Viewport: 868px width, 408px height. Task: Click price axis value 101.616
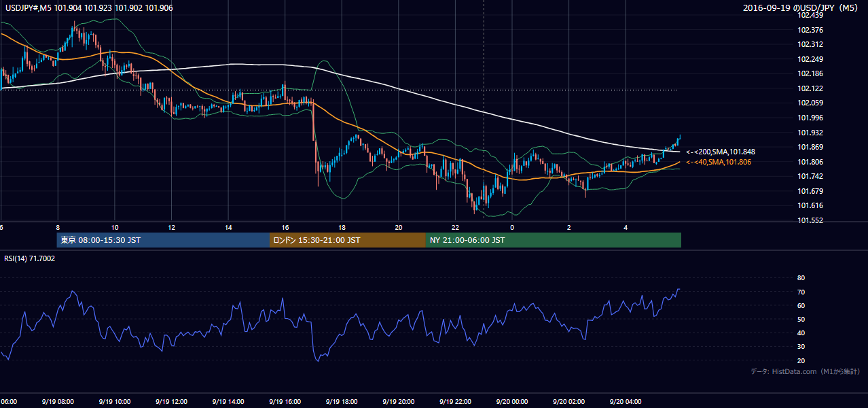(x=810, y=205)
